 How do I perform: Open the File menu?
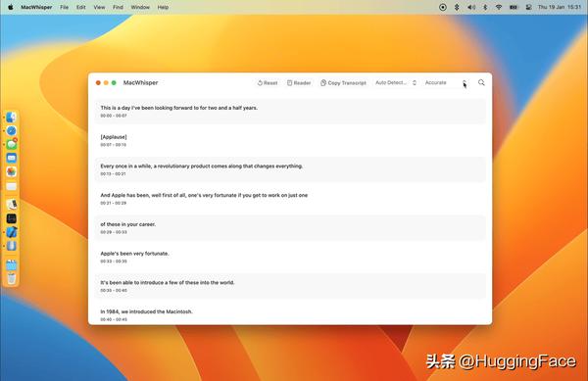(64, 7)
